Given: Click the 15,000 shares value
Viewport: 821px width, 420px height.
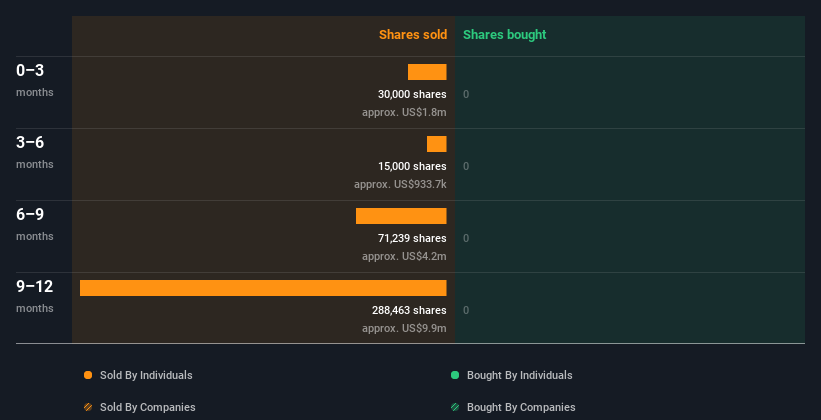Looking at the screenshot, I should pos(412,167).
